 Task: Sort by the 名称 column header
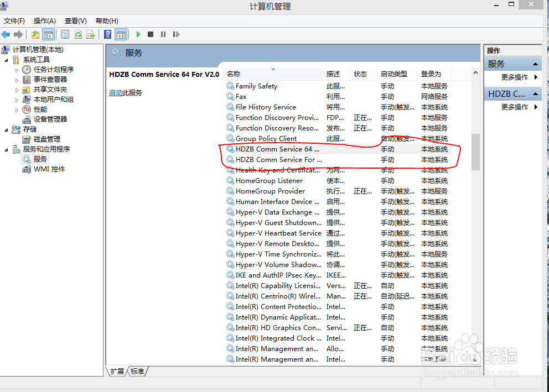tap(273, 74)
